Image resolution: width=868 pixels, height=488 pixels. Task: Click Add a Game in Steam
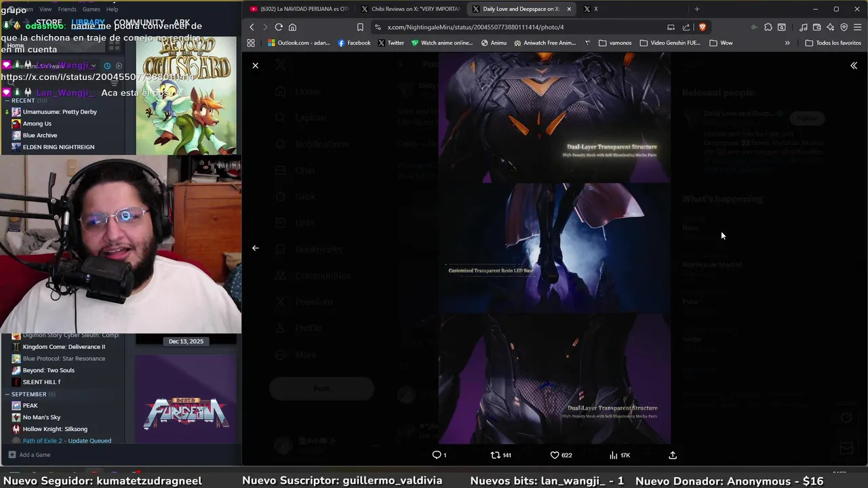[x=29, y=455]
